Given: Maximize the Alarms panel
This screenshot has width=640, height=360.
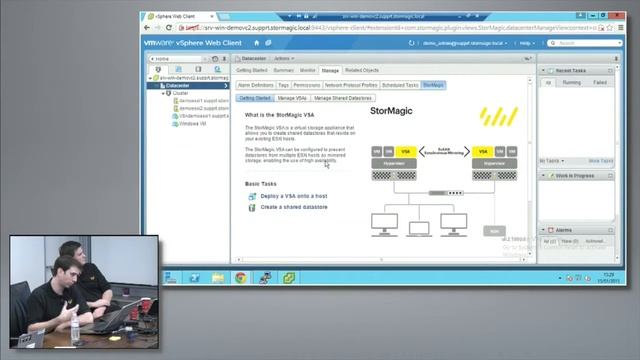Looking at the screenshot, I should pos(610,230).
